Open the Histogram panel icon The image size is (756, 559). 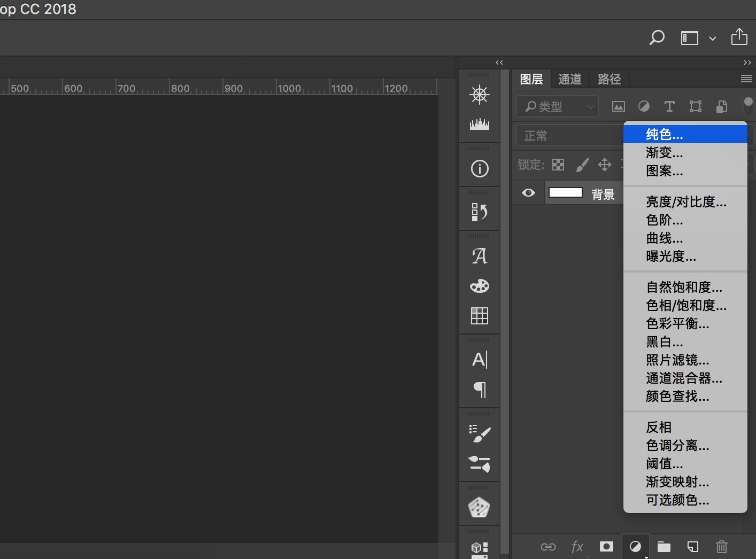pyautogui.click(x=479, y=124)
